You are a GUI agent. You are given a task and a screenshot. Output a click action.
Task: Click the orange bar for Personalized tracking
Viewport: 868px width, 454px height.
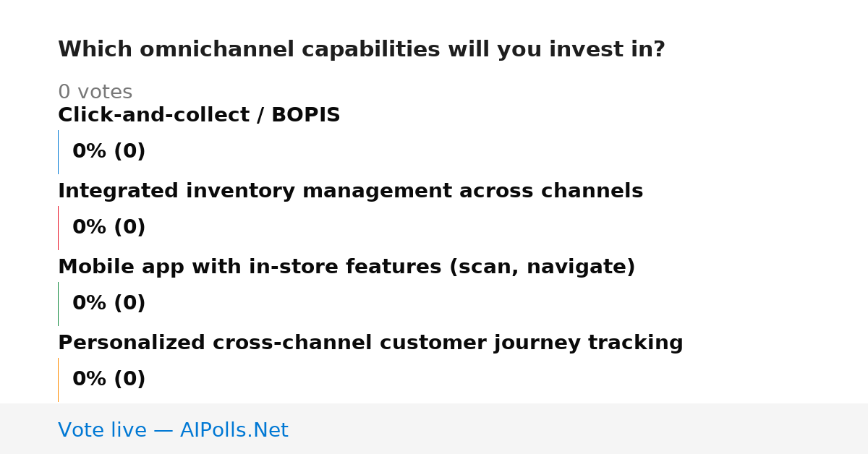58,380
